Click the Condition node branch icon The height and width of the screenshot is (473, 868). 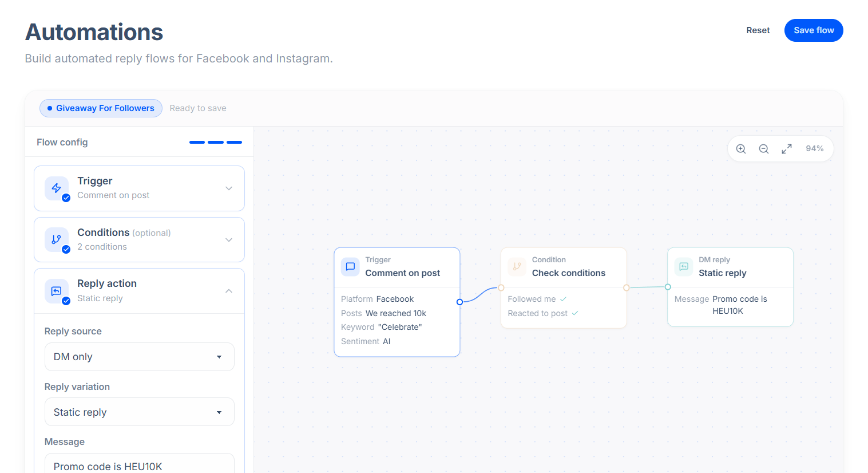517,267
